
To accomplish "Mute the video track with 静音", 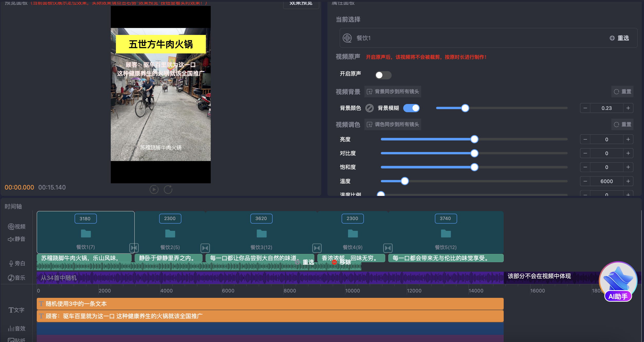I will [16, 239].
